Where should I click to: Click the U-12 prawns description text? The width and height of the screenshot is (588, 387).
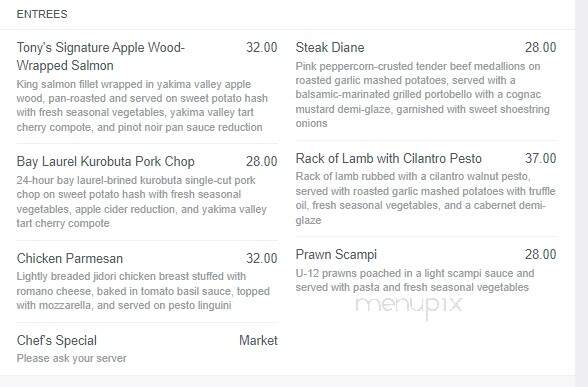415,280
